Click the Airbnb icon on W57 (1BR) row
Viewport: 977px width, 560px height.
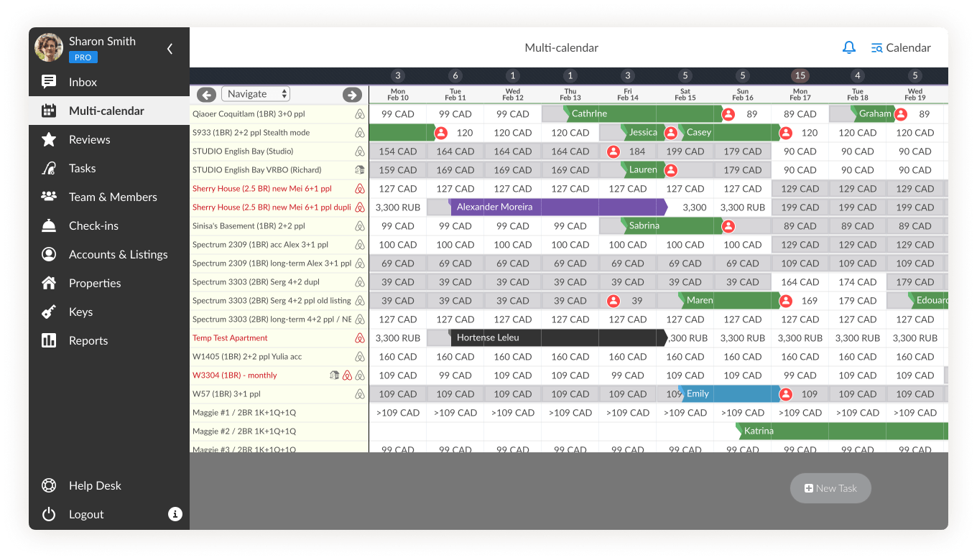pyautogui.click(x=360, y=393)
